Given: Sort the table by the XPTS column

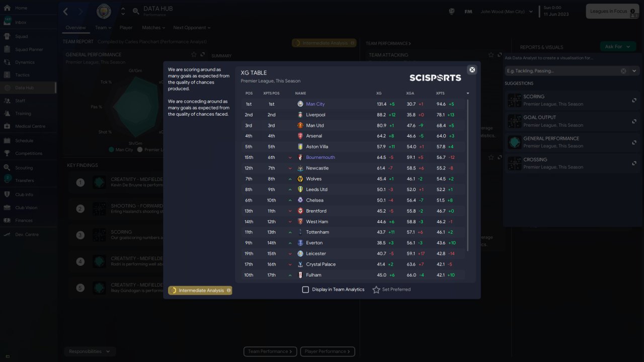Looking at the screenshot, I should (x=440, y=94).
